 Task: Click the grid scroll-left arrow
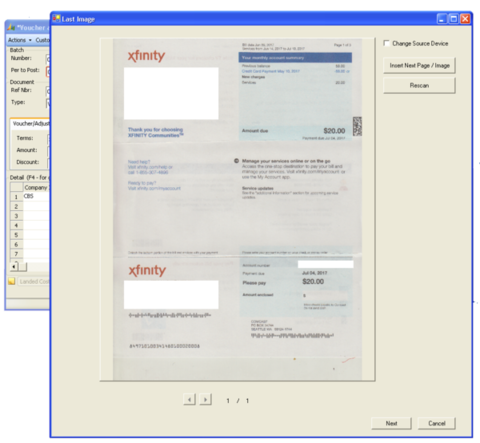coord(14,267)
